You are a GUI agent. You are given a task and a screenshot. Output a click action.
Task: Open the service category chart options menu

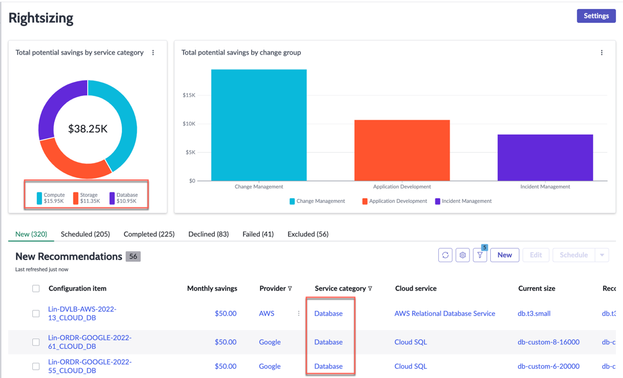click(x=153, y=52)
